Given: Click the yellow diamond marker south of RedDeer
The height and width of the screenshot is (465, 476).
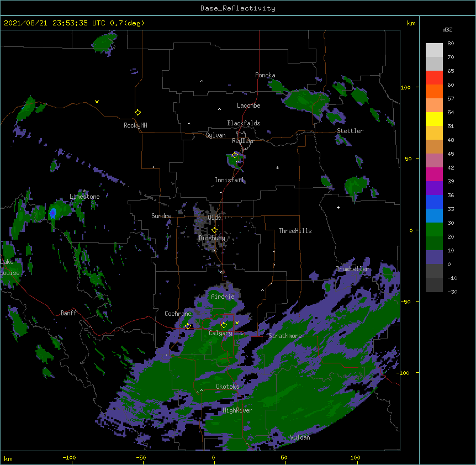Looking at the screenshot, I should (x=235, y=155).
